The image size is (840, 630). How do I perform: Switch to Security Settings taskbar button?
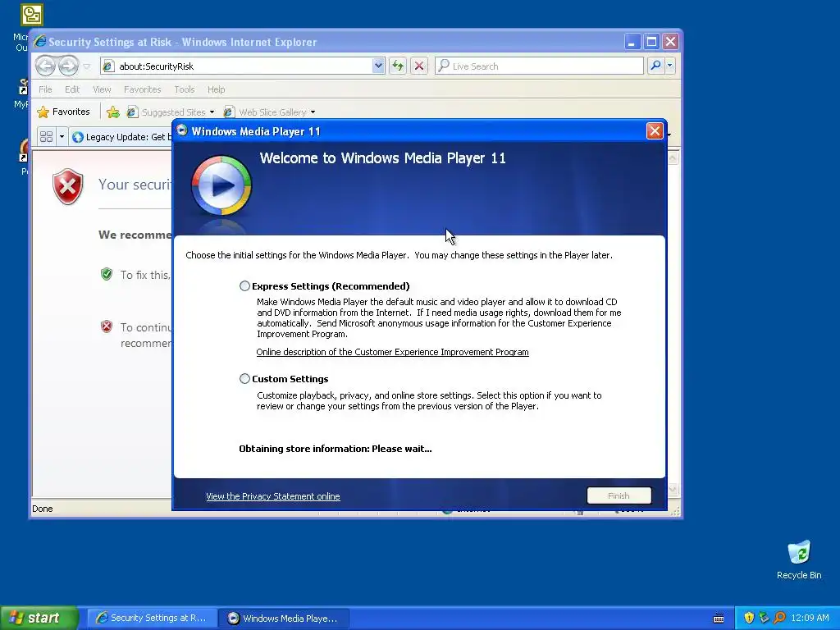[152, 618]
